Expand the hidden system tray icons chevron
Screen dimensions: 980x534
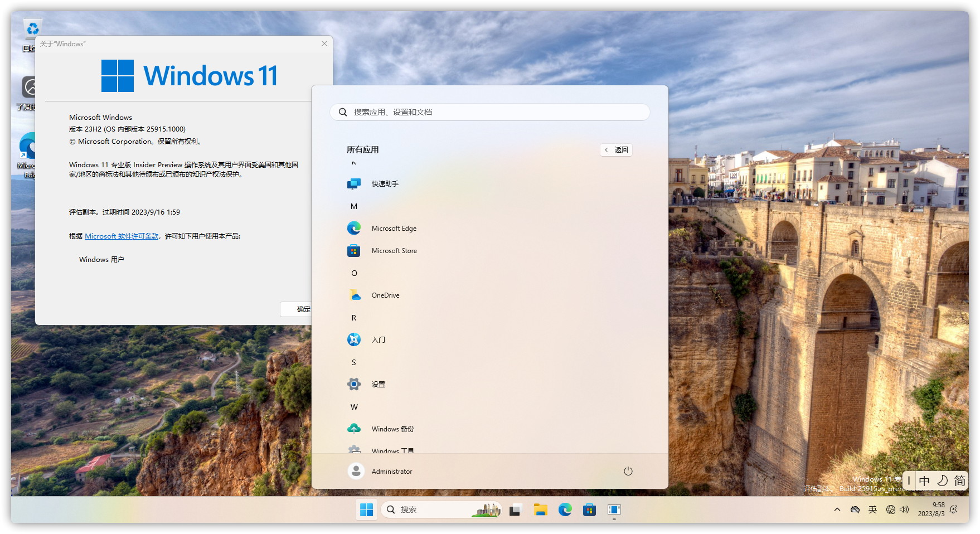click(837, 509)
